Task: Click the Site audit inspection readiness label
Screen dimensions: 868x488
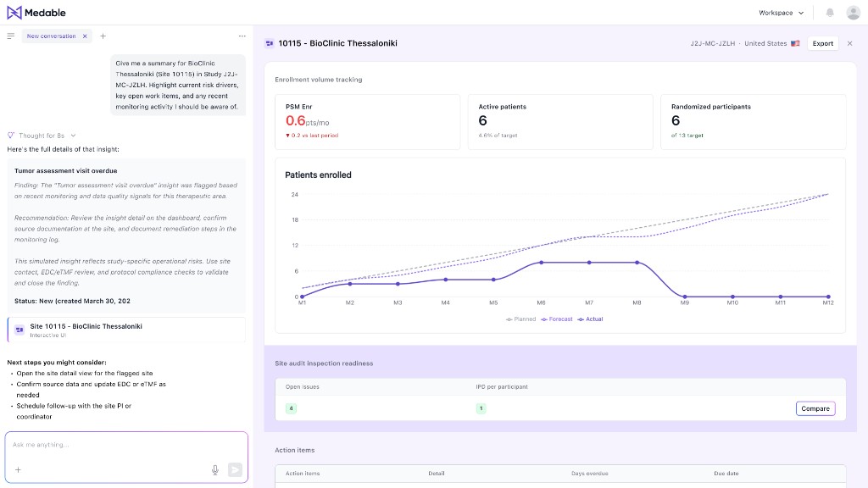Action: (324, 363)
